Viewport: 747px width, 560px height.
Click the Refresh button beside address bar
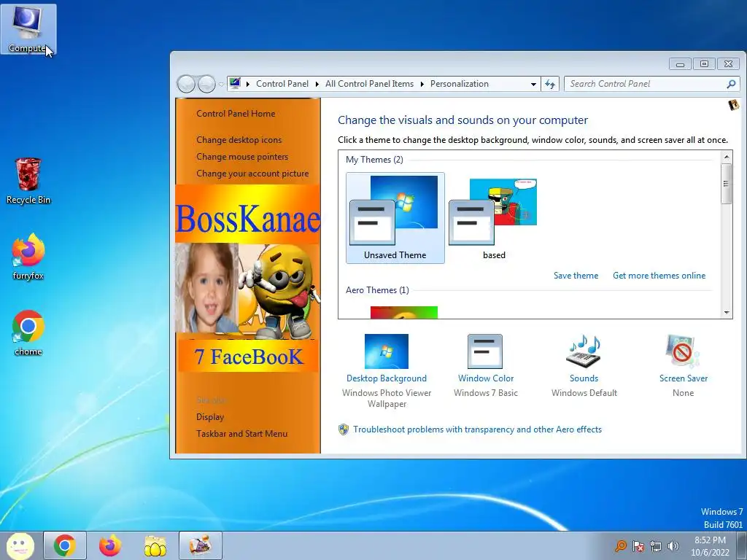point(550,84)
